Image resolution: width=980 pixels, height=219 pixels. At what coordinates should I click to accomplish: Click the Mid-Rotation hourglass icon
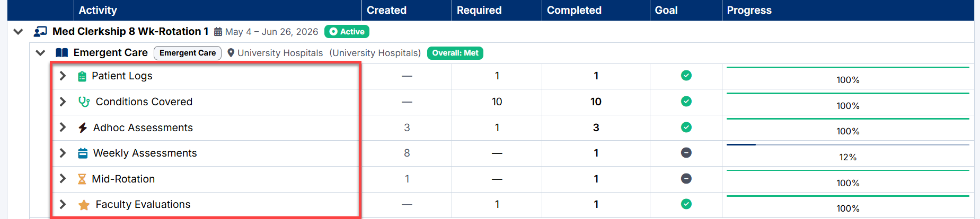[x=82, y=179]
